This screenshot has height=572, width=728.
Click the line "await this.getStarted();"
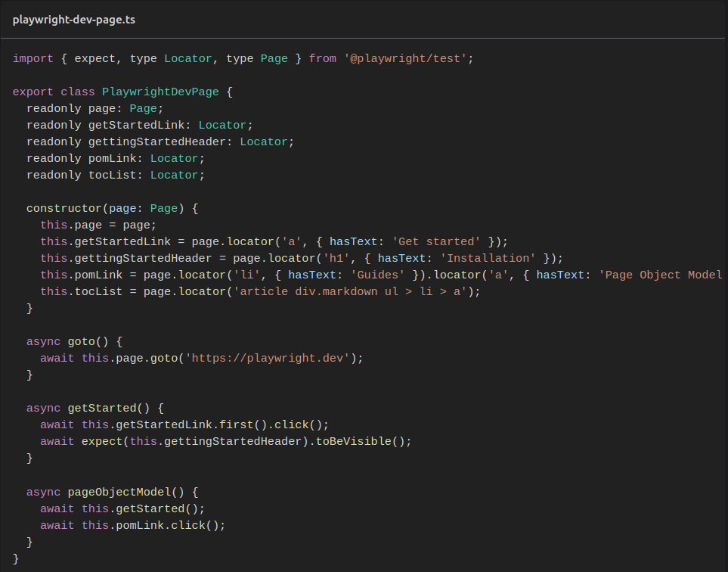(x=122, y=508)
